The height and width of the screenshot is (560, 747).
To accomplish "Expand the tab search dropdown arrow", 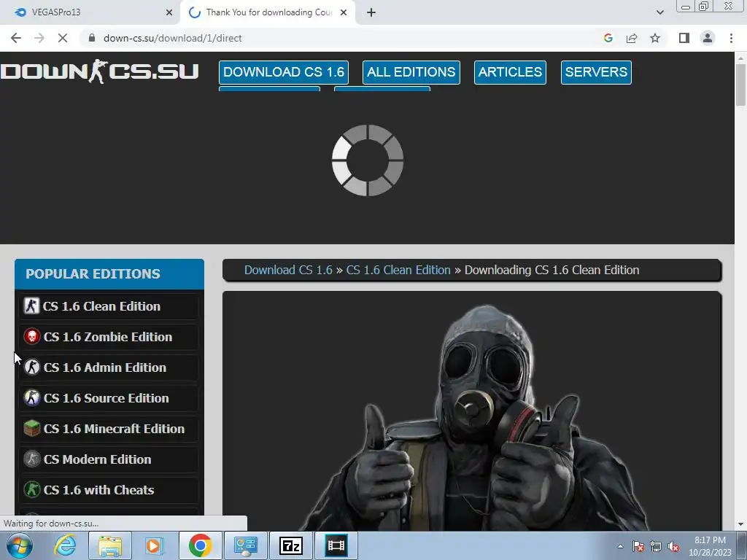I will coord(659,12).
